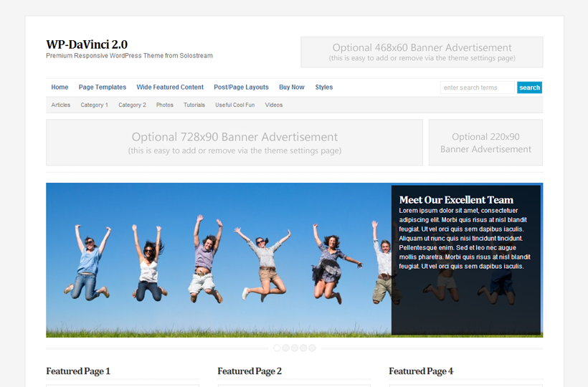Viewport: 588px width, 387px height.
Task: Click the Premium Responsive WordPress Theme tagline
Action: click(129, 56)
